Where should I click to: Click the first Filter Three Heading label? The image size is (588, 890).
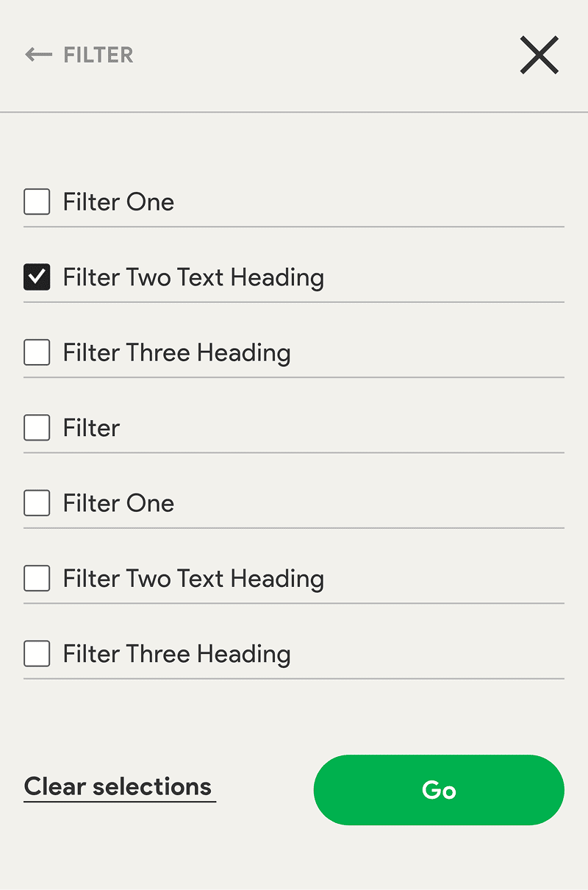pyautogui.click(x=176, y=352)
